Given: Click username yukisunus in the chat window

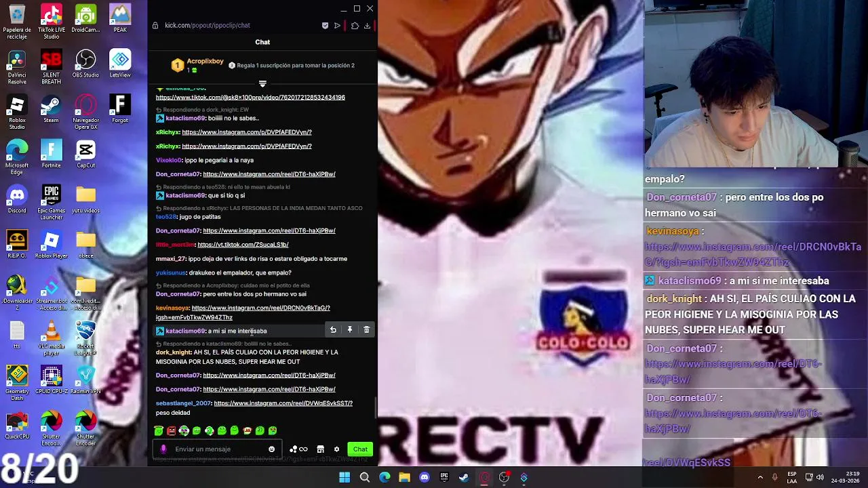Looking at the screenshot, I should [171, 272].
